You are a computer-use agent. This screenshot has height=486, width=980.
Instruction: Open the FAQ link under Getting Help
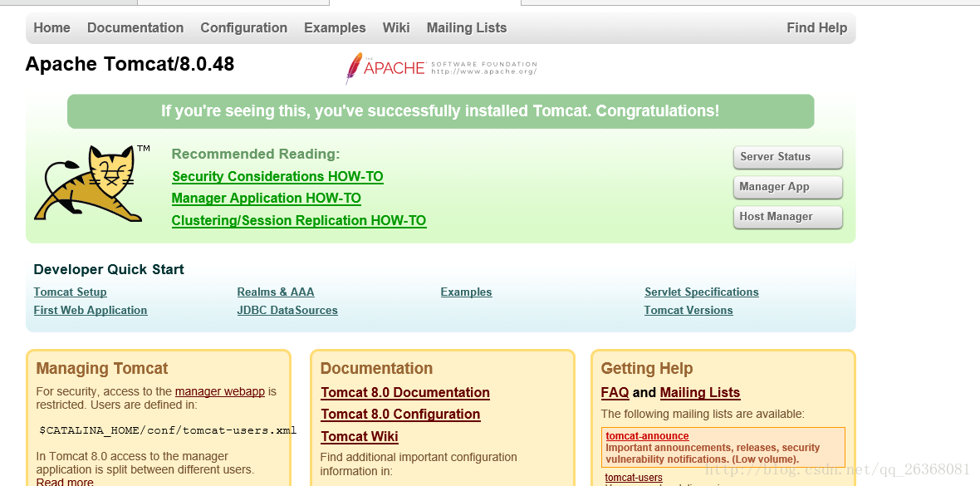coord(615,393)
